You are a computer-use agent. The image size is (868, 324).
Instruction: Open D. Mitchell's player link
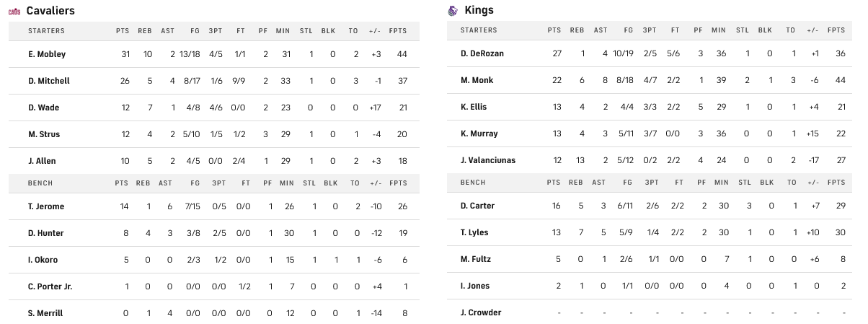[x=48, y=81]
